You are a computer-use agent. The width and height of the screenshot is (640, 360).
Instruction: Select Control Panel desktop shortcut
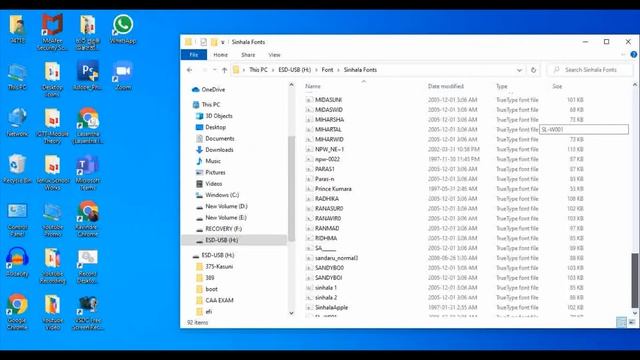(17, 220)
